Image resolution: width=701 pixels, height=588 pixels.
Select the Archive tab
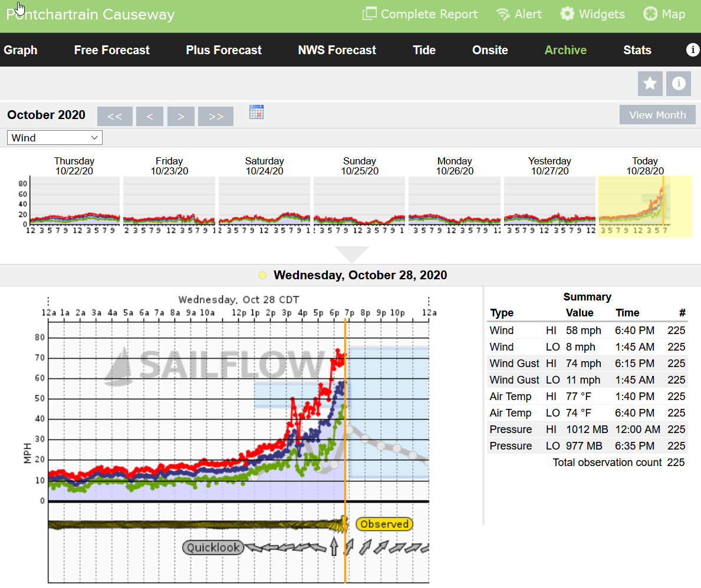click(565, 50)
